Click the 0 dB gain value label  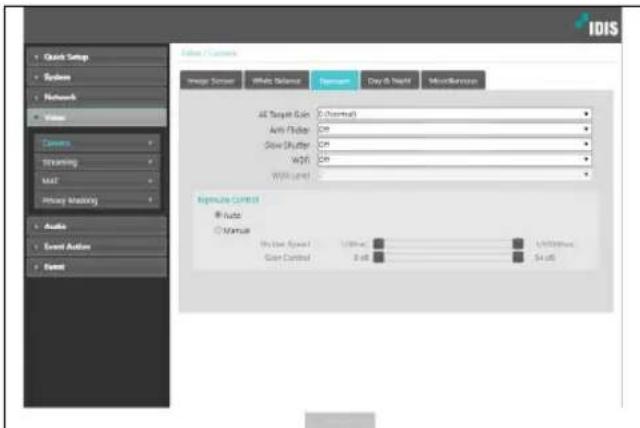[x=361, y=258]
